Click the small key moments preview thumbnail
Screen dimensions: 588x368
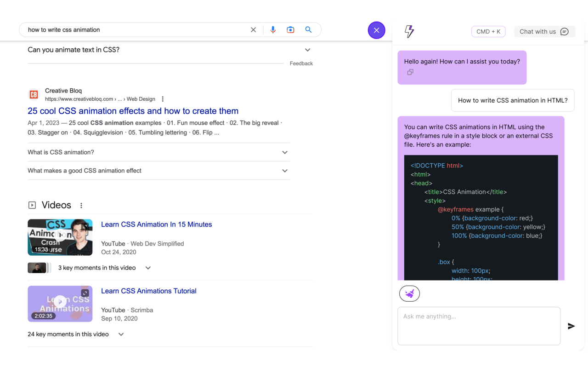click(x=39, y=268)
